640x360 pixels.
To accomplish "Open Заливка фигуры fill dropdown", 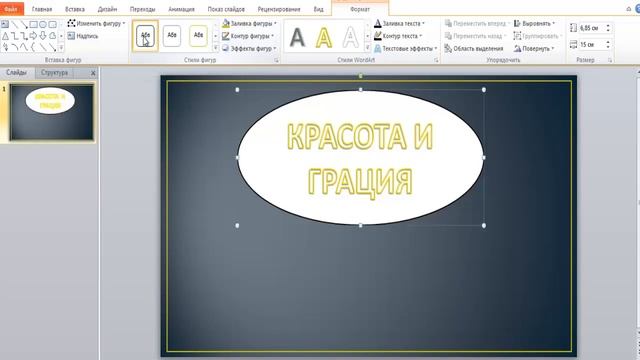I will [249, 23].
